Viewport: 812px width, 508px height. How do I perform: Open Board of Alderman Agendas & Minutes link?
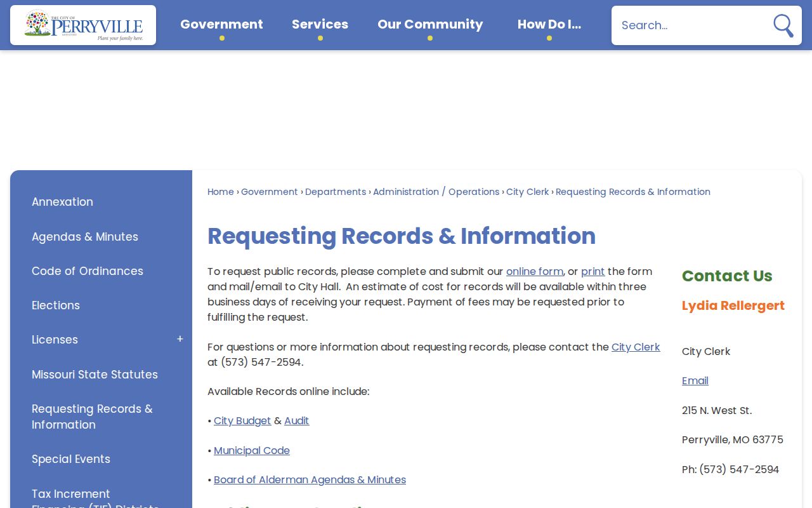310,479
